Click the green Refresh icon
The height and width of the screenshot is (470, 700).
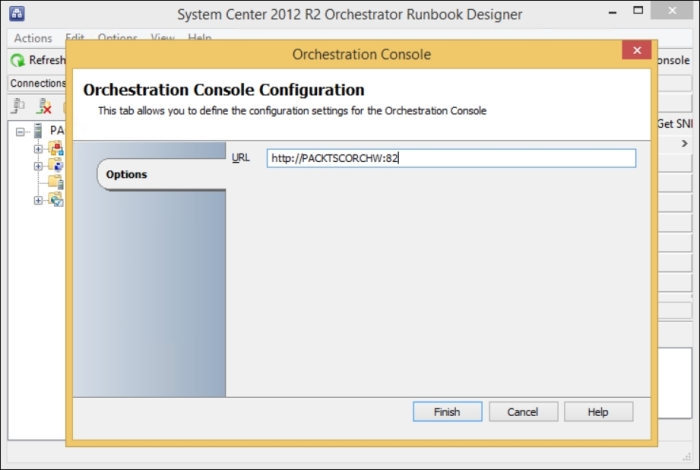tap(18, 60)
